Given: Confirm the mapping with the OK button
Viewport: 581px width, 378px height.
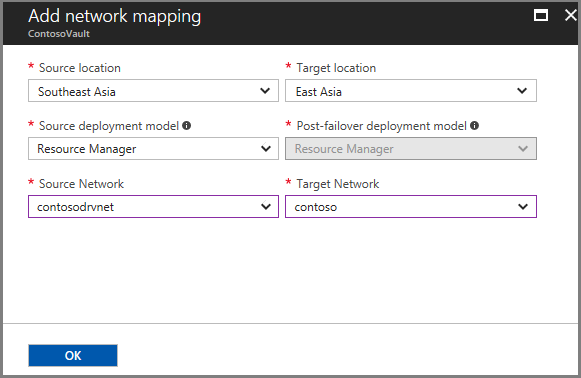Looking at the screenshot, I should pyautogui.click(x=73, y=355).
